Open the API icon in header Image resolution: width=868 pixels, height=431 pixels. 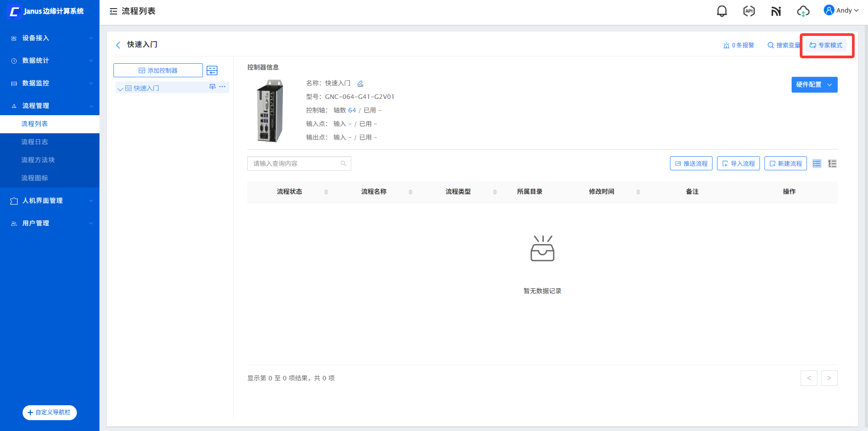coord(749,11)
